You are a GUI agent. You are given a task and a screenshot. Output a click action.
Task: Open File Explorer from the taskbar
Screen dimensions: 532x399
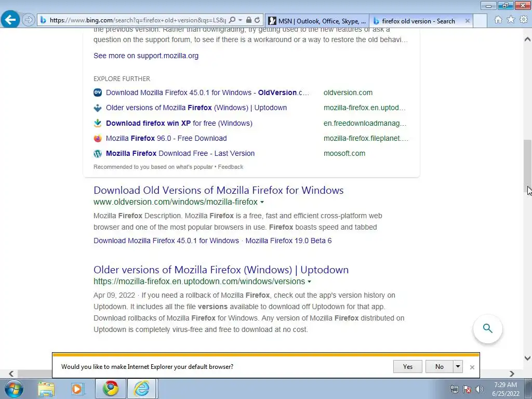(x=46, y=389)
